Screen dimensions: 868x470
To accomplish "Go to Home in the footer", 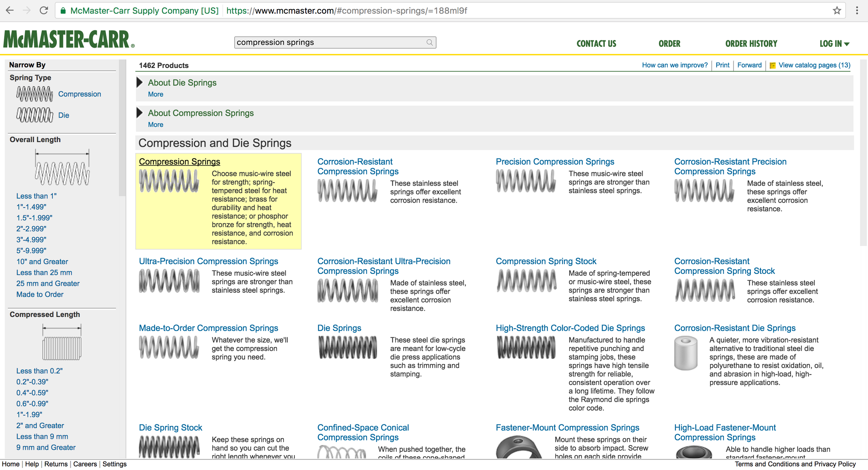I will pos(11,464).
